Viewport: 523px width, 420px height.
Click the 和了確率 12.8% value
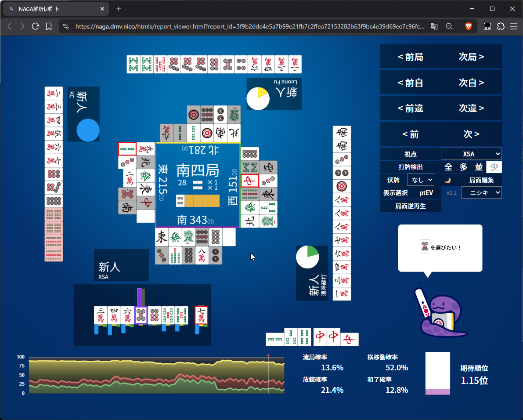(x=397, y=390)
